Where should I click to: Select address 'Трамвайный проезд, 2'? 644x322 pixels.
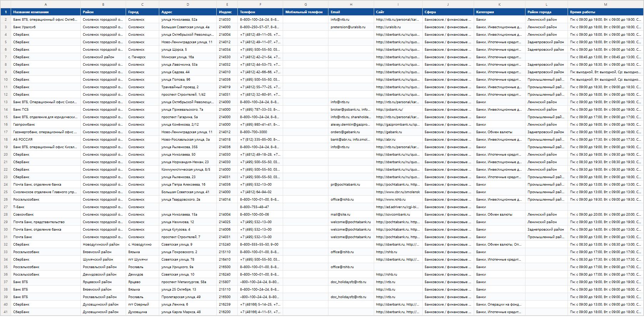[x=188, y=87]
